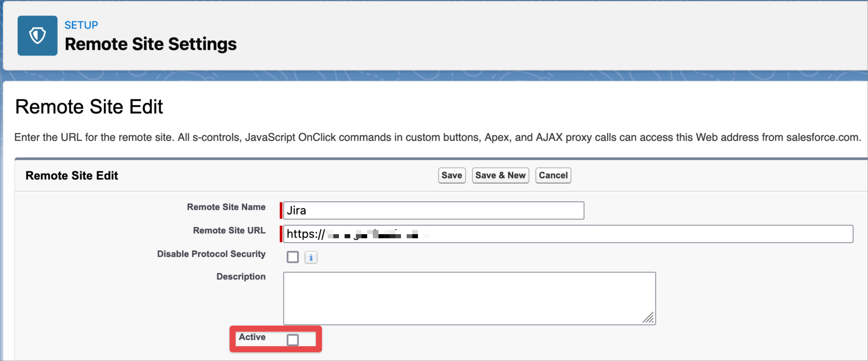Click the SETUP breadcrumb text
This screenshot has width=868, height=361.
click(81, 25)
